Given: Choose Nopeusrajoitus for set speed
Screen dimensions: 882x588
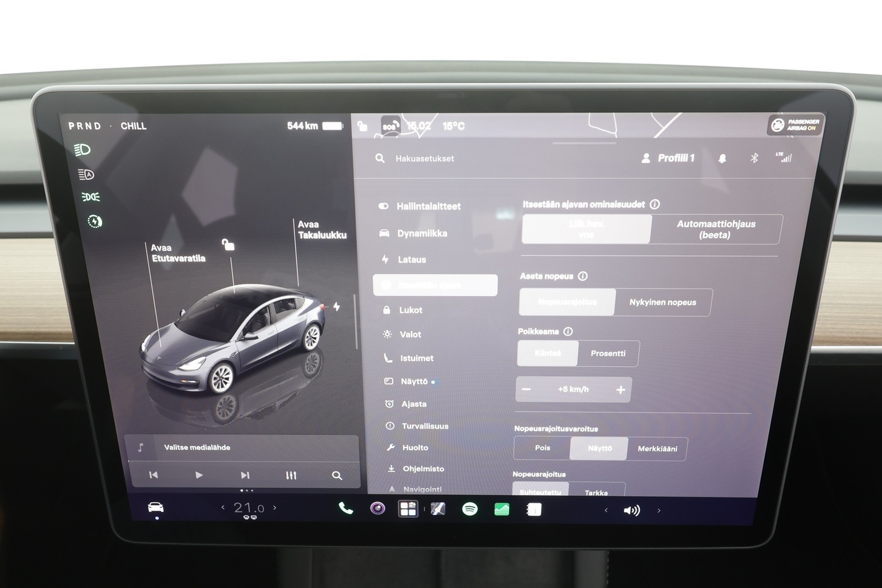Looking at the screenshot, I should click(567, 302).
